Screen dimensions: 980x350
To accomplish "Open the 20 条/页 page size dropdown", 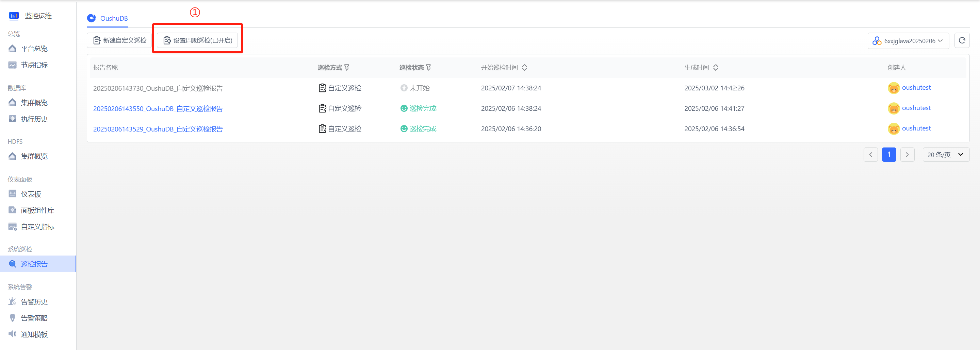I will 946,155.
